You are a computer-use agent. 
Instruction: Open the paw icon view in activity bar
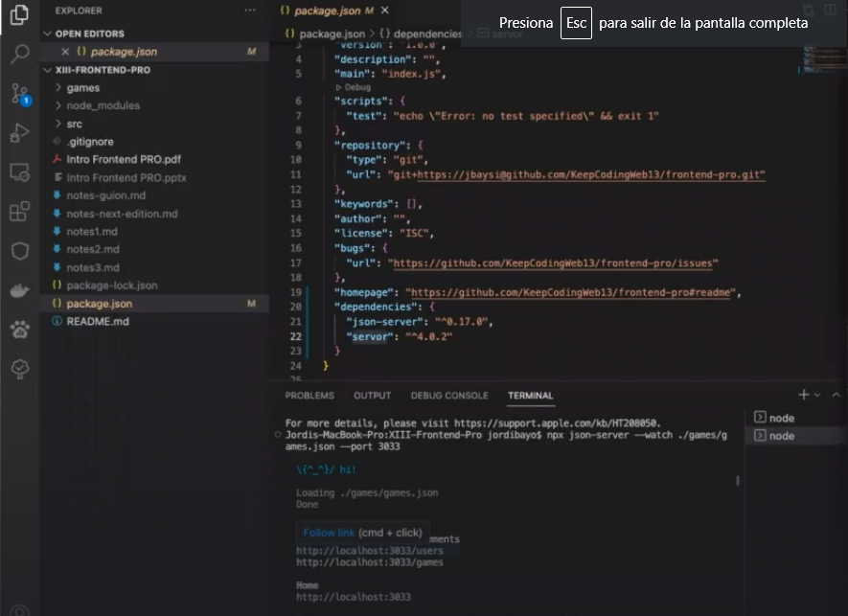click(x=19, y=330)
